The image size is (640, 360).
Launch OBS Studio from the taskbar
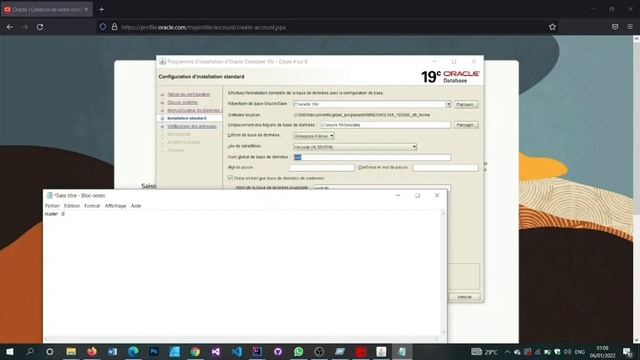(x=319, y=351)
